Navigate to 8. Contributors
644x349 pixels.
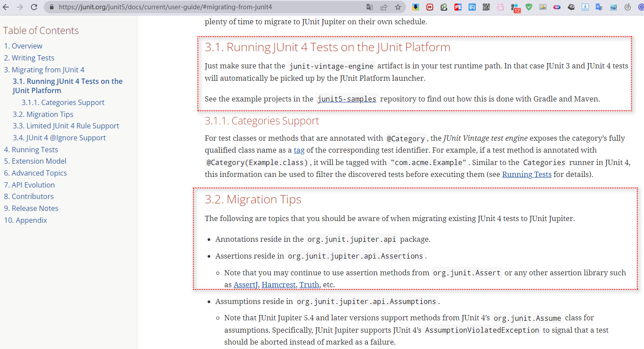click(x=29, y=196)
